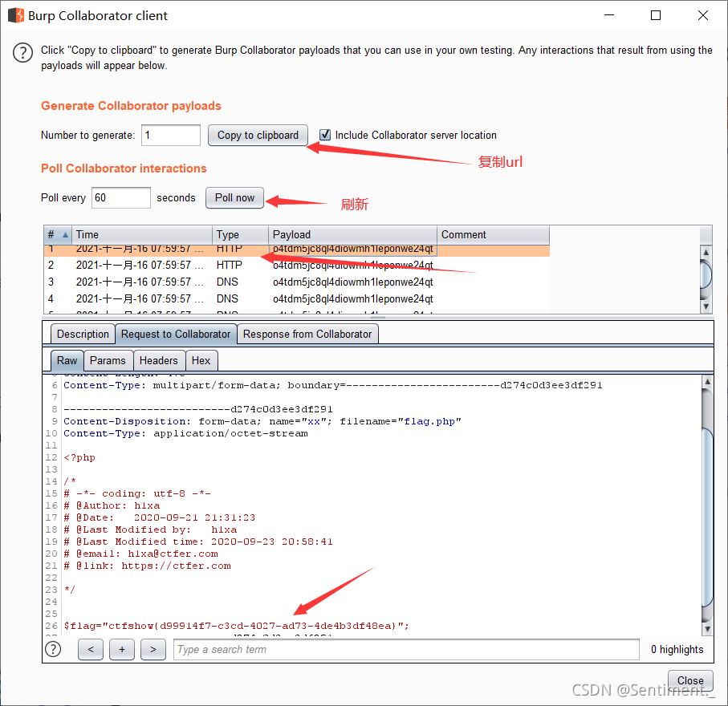
Task: Select interaction row 4 DNS
Action: click(297, 298)
